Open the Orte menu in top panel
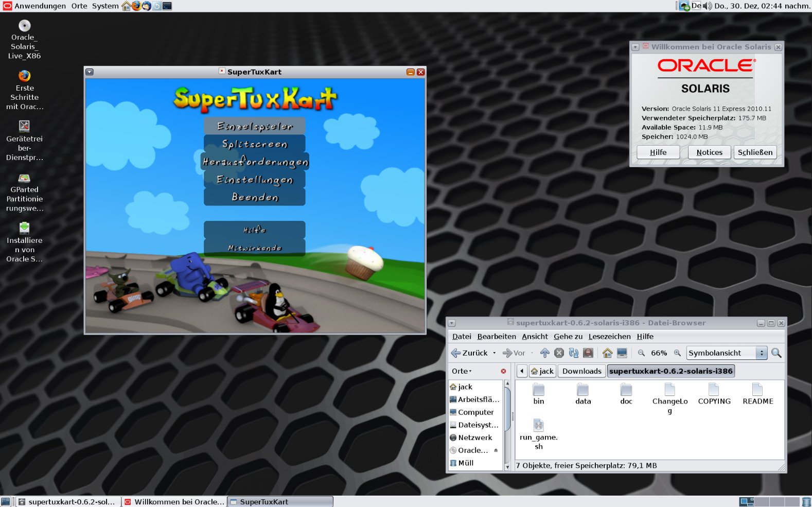Viewport: 812px width, 507px height. pos(79,6)
